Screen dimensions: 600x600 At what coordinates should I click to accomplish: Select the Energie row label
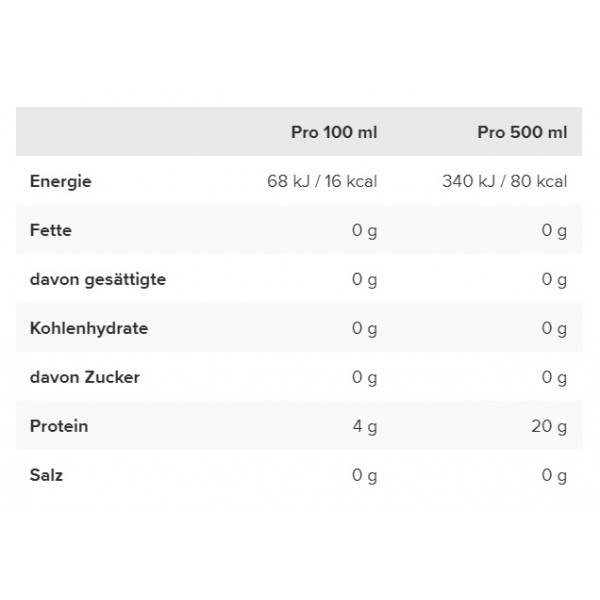point(60,181)
